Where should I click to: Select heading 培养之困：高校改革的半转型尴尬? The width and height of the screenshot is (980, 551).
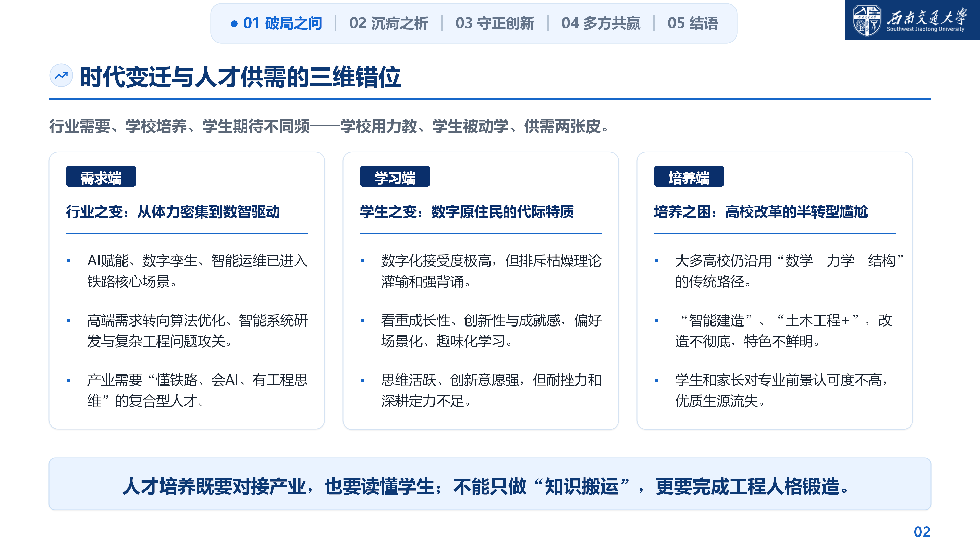761,212
